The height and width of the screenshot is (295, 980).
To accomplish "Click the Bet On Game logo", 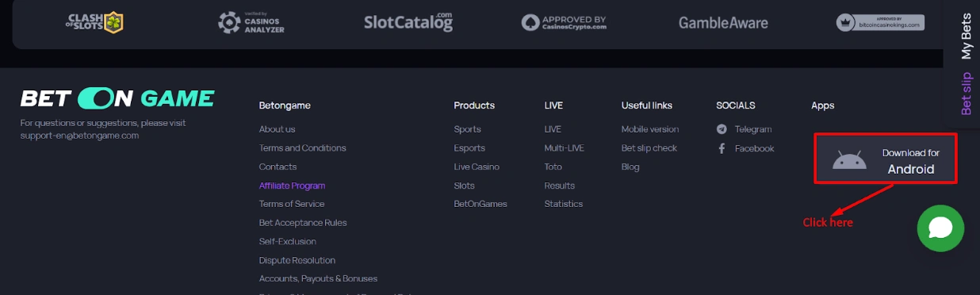I will pyautogui.click(x=117, y=98).
